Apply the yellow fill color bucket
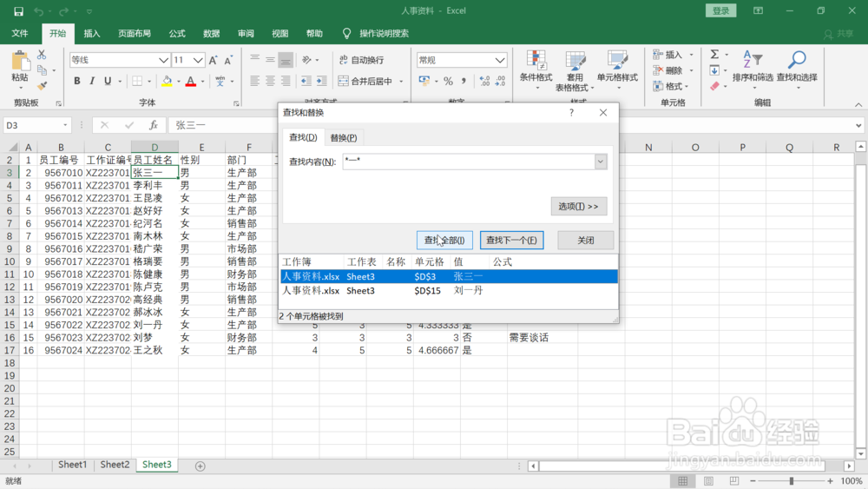Image resolution: width=868 pixels, height=489 pixels. [x=167, y=81]
